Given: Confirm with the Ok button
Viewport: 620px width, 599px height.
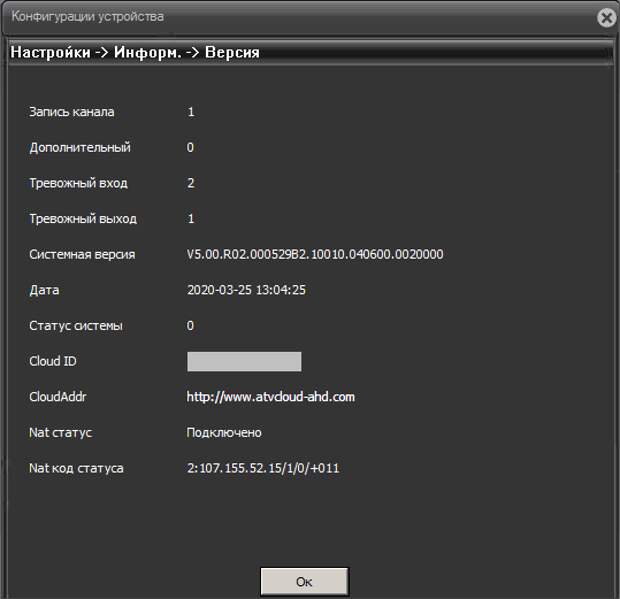Looking at the screenshot, I should pyautogui.click(x=304, y=582).
